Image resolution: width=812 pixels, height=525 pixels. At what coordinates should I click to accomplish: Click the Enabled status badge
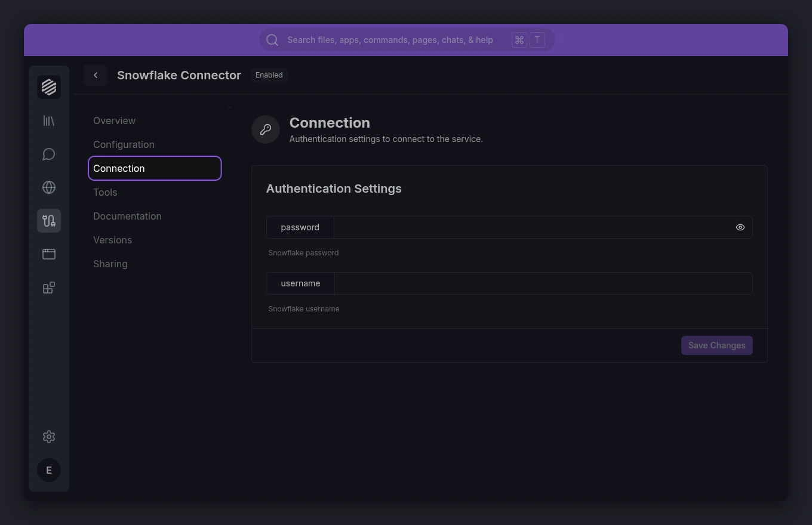click(x=269, y=75)
